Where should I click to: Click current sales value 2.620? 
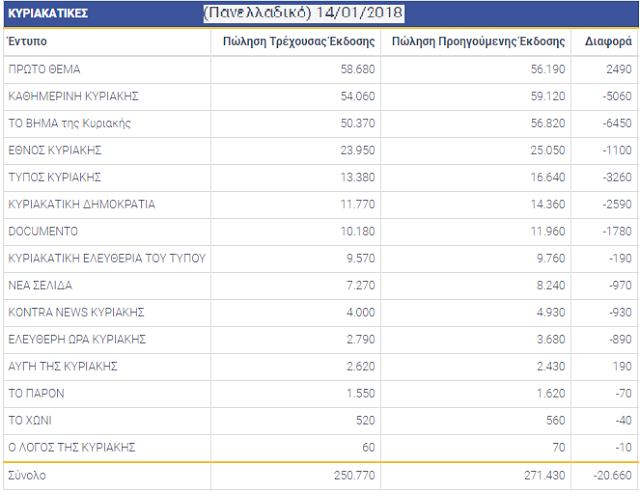click(x=360, y=366)
